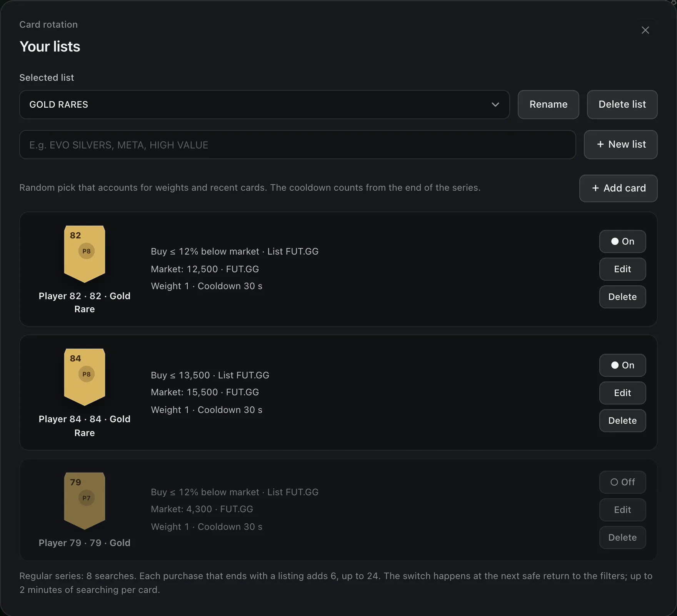
Task: Edit the Player 84 card
Action: tap(622, 393)
